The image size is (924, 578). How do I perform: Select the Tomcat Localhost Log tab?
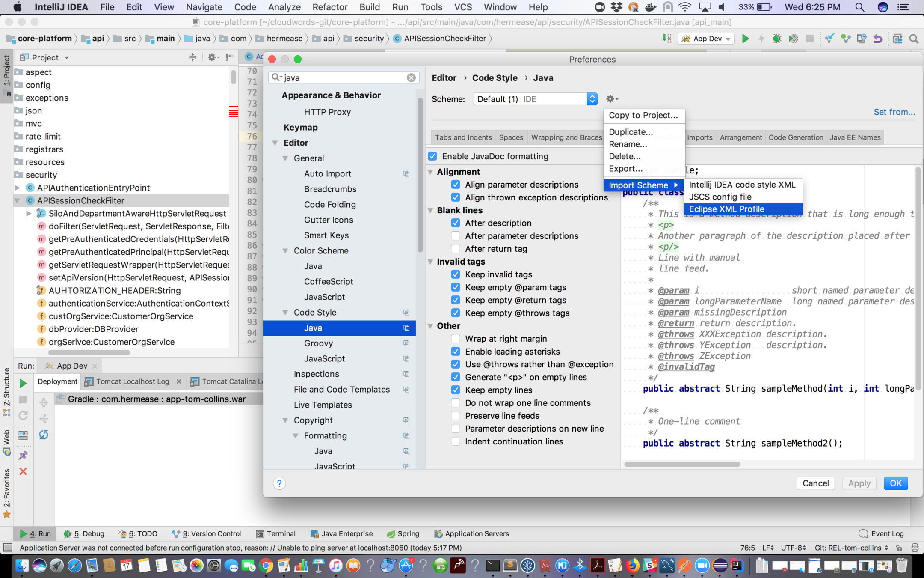click(x=133, y=381)
